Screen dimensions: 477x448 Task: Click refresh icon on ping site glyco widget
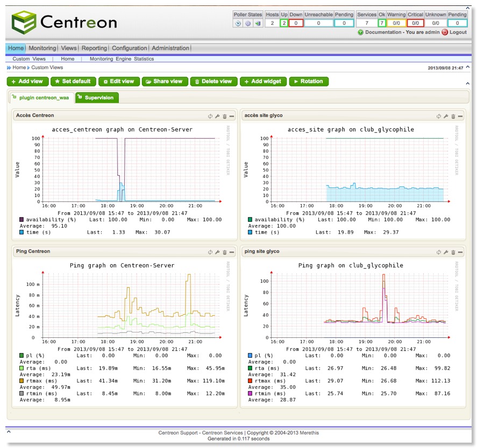[x=438, y=252]
